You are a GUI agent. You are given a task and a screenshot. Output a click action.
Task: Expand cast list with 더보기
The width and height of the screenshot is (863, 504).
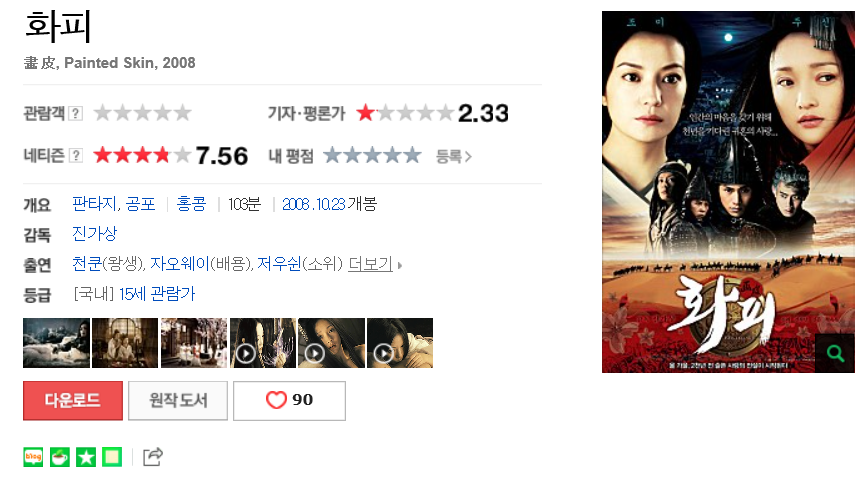click(x=370, y=265)
